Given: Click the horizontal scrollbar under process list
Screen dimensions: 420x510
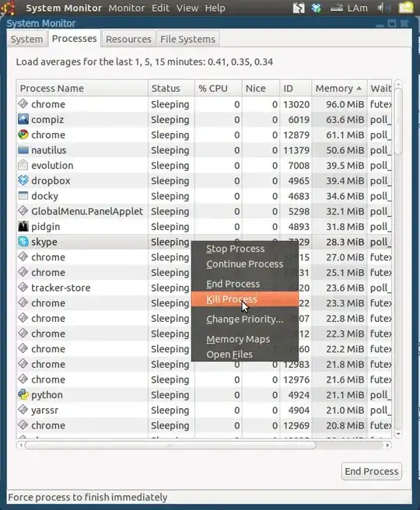Looking at the screenshot, I should [204, 445].
